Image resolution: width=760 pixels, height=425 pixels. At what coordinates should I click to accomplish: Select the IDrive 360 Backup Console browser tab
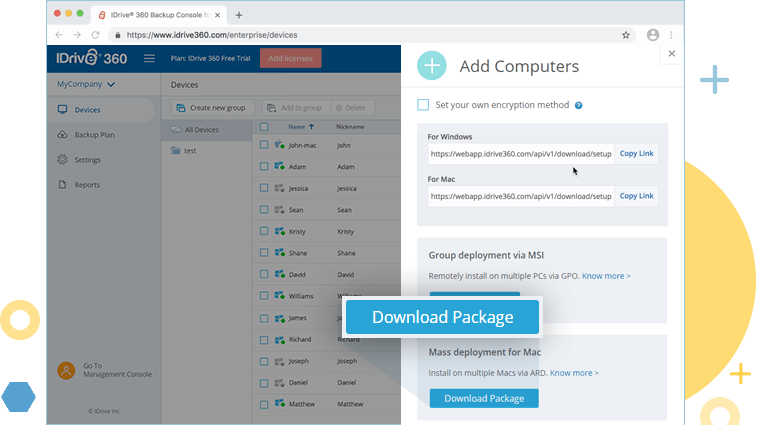tap(158, 15)
